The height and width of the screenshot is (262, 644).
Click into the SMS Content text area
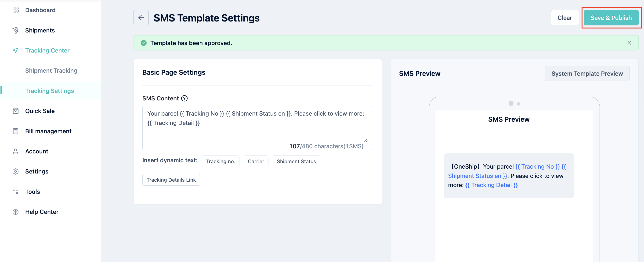(257, 128)
